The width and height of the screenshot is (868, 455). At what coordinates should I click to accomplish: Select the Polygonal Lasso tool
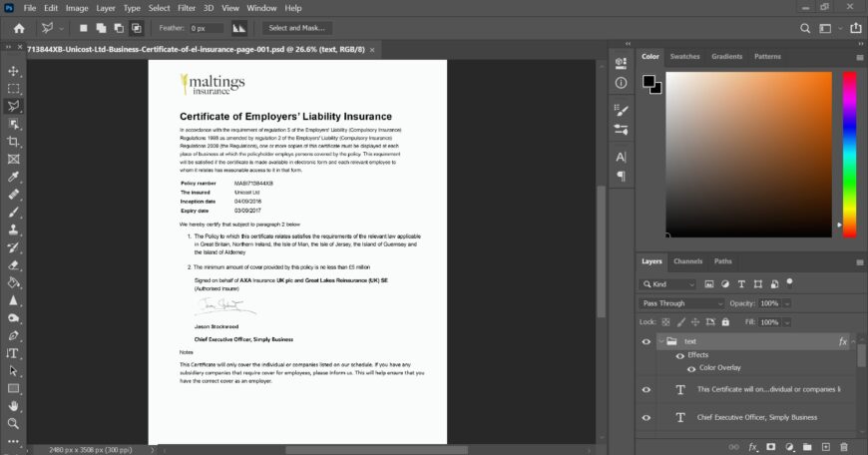[x=13, y=107]
